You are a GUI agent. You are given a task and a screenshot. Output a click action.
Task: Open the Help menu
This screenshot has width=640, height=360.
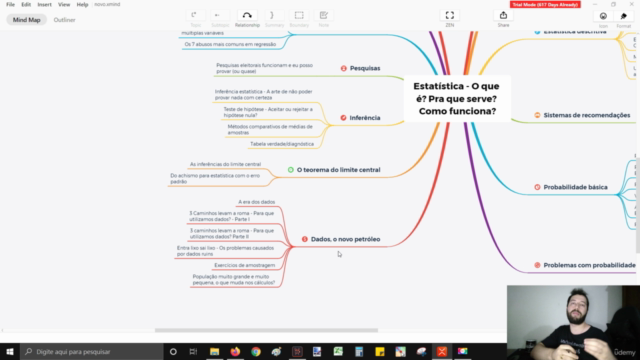tap(82, 4)
